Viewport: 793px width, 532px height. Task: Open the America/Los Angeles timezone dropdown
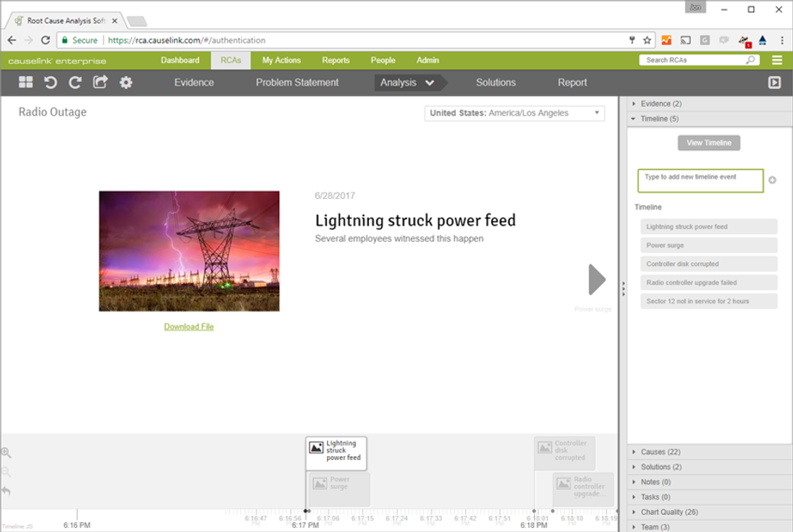pos(515,113)
